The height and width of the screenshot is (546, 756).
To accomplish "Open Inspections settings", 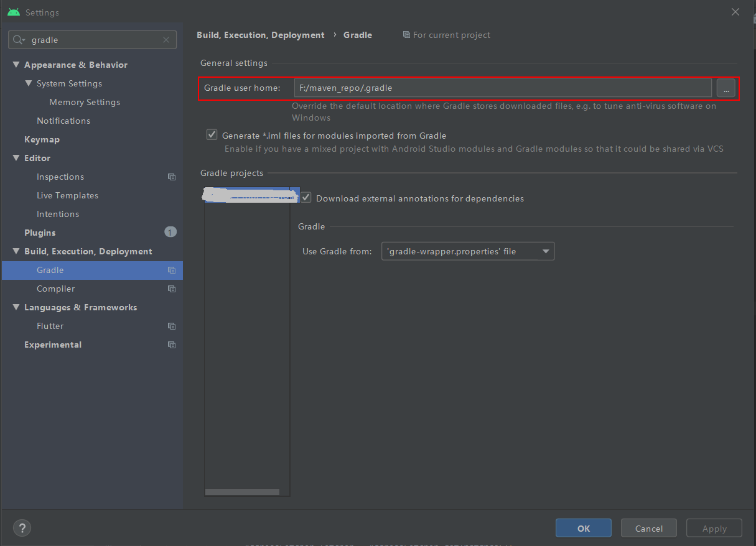I will (60, 177).
